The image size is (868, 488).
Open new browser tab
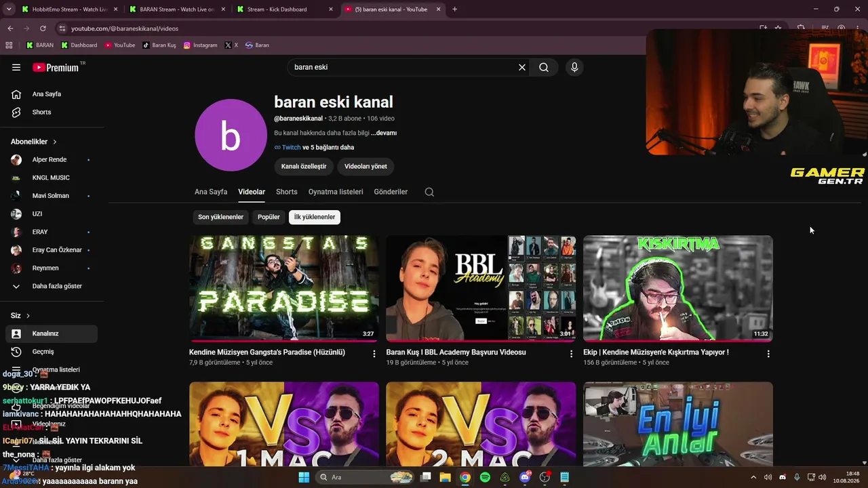point(454,9)
